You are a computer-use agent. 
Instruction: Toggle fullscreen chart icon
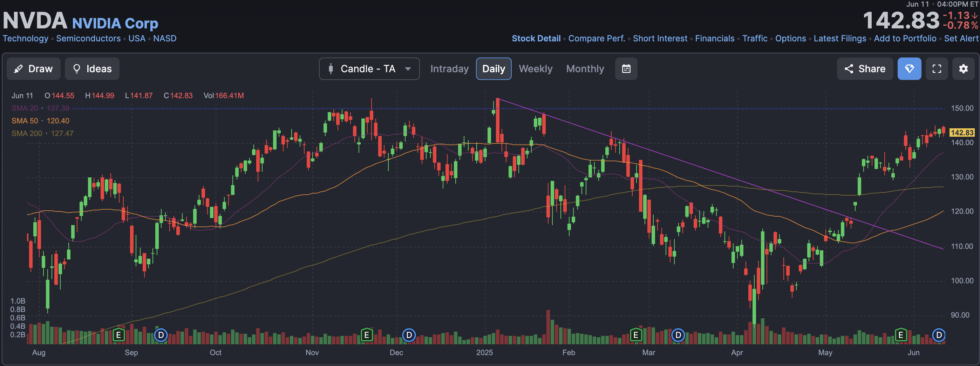click(937, 69)
